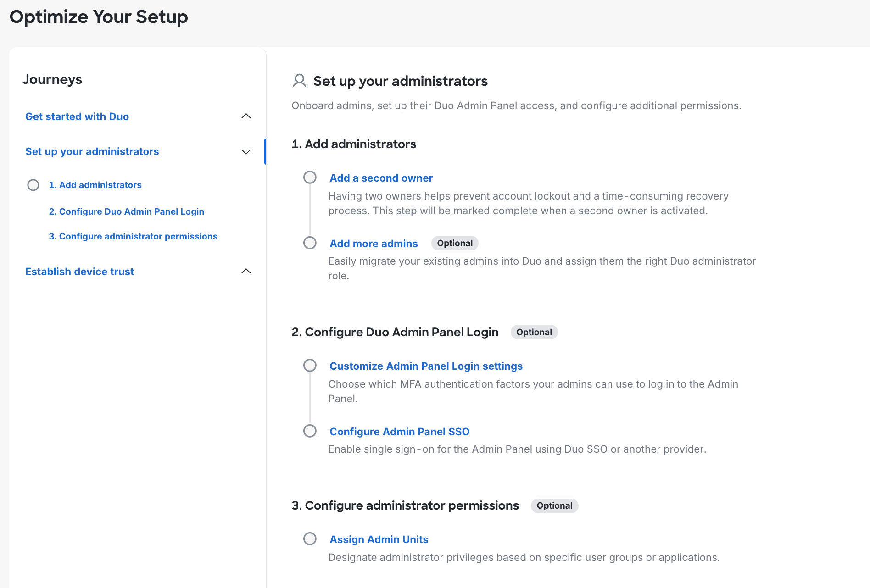Toggle the status circle next to Add a second owner

(310, 177)
